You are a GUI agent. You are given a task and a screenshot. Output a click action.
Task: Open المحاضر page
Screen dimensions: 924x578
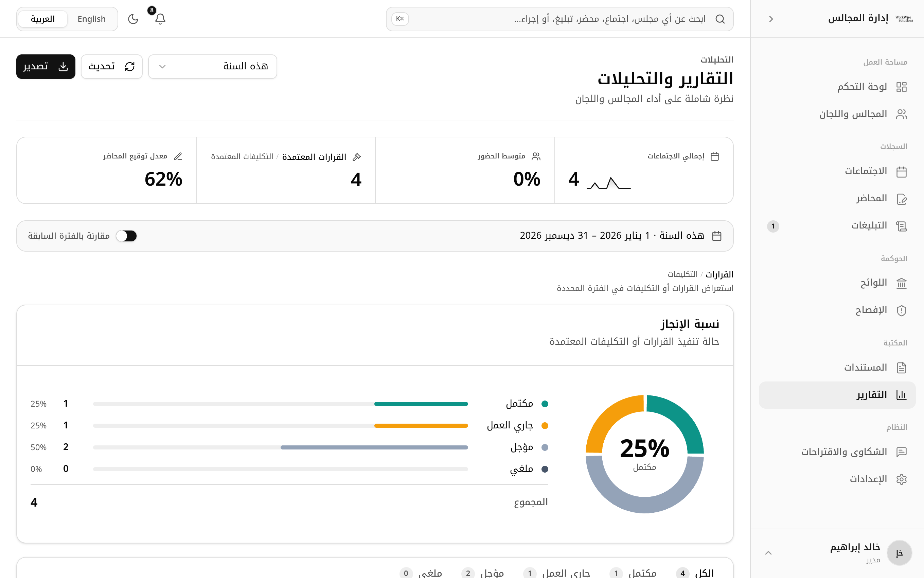point(837,199)
